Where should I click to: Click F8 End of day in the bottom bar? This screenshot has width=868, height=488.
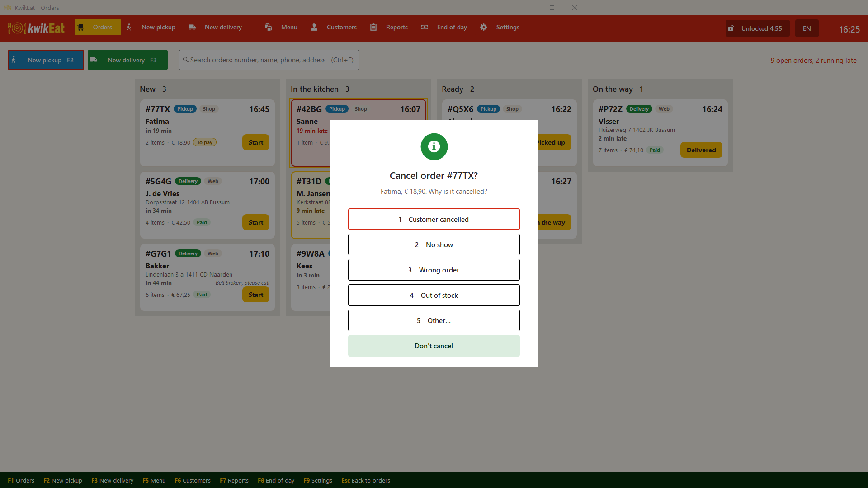276,480
